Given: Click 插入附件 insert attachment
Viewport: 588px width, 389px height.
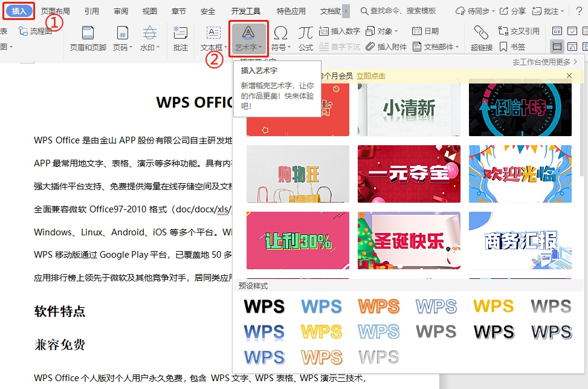Looking at the screenshot, I should pos(386,47).
